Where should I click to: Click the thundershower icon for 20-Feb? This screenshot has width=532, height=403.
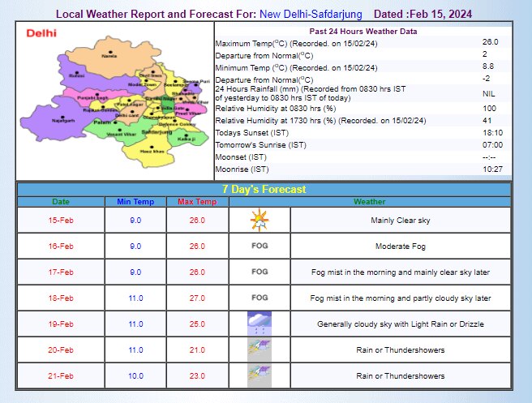coord(259,349)
